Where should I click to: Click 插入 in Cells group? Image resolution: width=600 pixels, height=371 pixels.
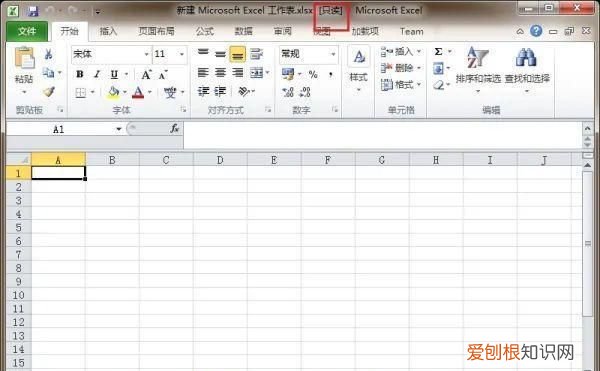401,52
